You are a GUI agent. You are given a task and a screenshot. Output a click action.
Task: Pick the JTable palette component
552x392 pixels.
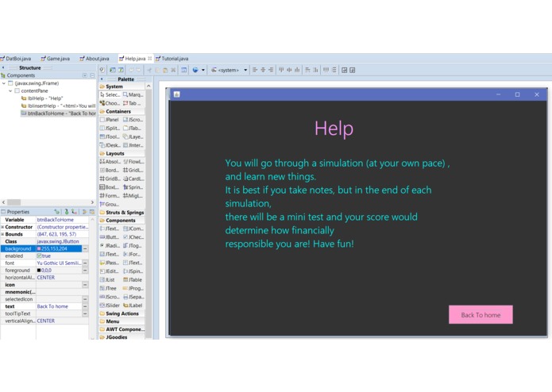pos(133,280)
